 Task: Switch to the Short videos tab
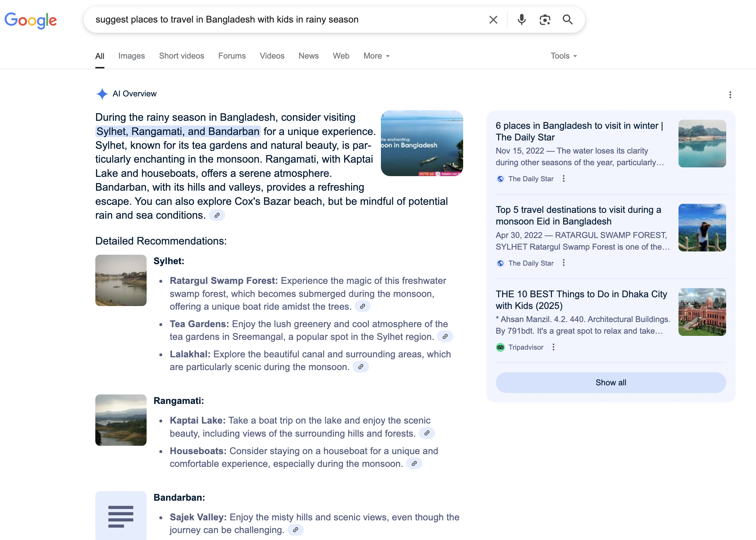pyautogui.click(x=182, y=56)
